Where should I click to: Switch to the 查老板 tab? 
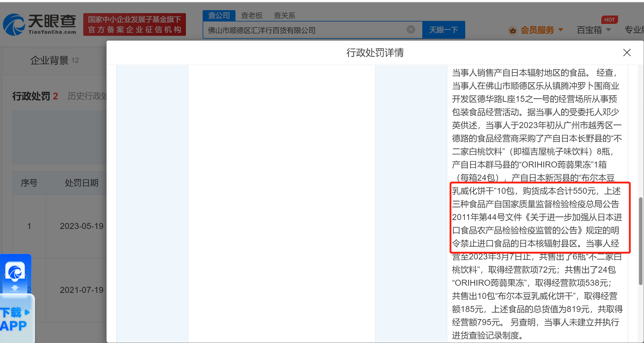[252, 16]
